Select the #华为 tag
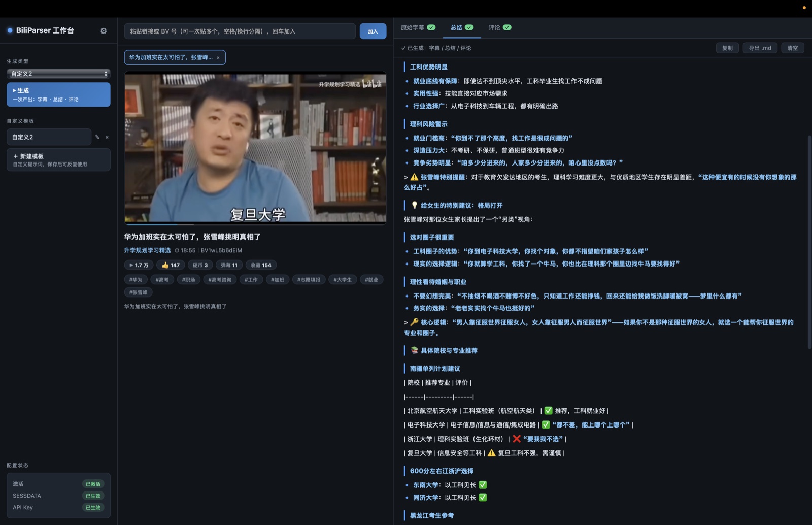The width and height of the screenshot is (812, 525). pyautogui.click(x=136, y=280)
